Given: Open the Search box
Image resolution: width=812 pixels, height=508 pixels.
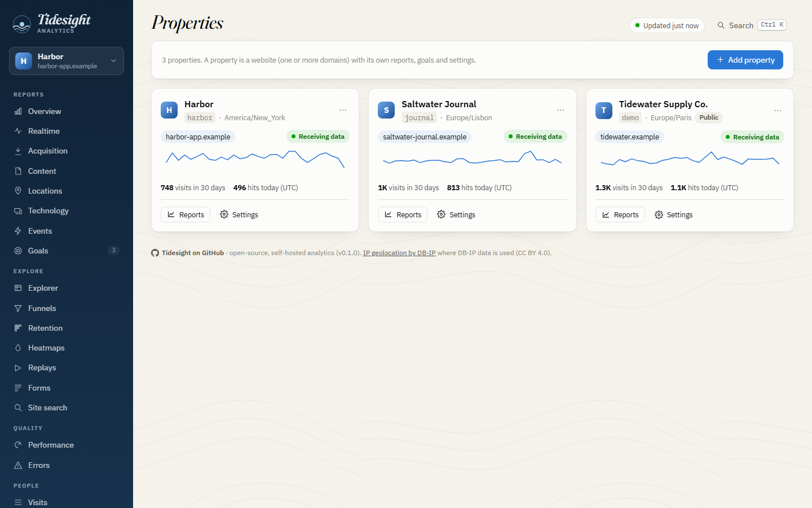Looking at the screenshot, I should click(x=752, y=25).
